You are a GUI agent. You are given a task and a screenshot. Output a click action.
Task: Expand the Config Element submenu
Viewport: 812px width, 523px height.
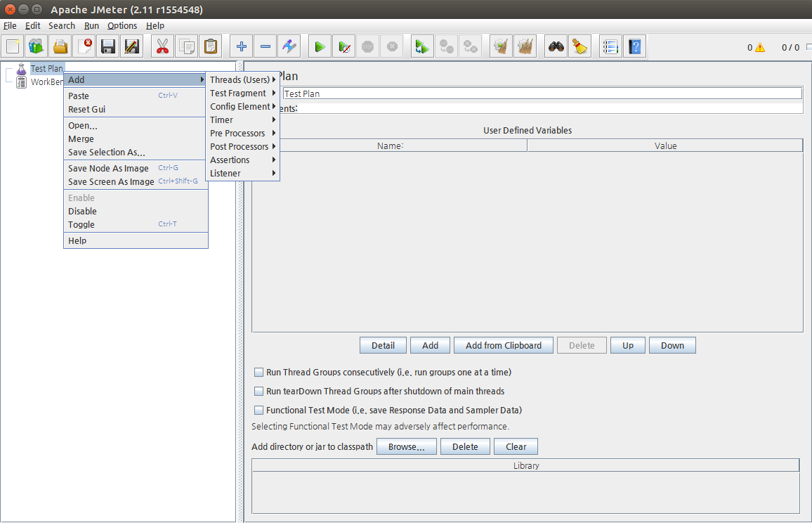coord(242,106)
